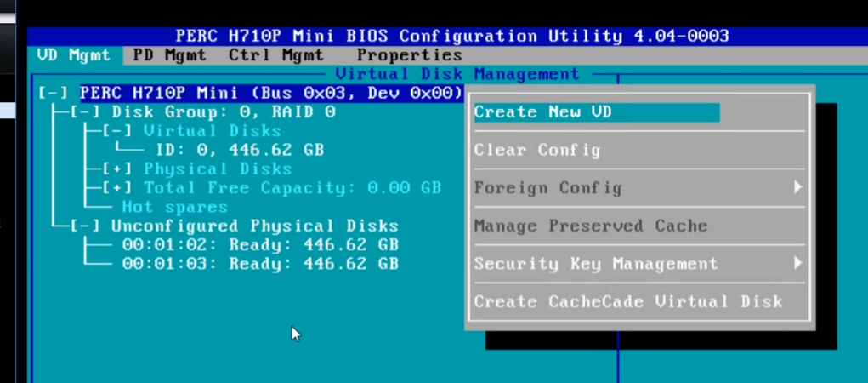Collapse Disk Group 0 expander
868x383 pixels.
pyautogui.click(x=85, y=112)
